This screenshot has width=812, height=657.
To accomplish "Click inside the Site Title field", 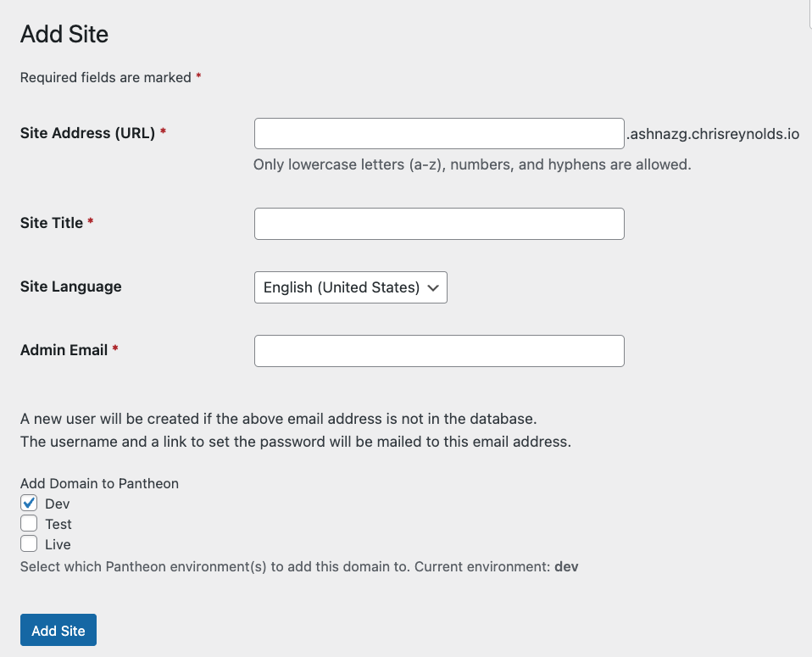I will click(x=438, y=223).
